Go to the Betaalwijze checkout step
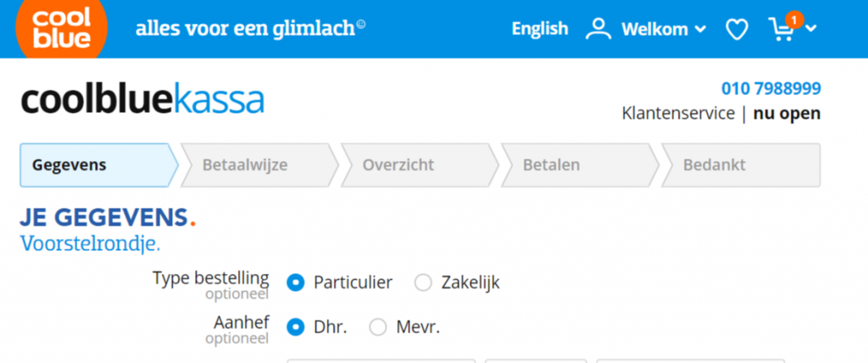The width and height of the screenshot is (868, 363). (x=259, y=165)
